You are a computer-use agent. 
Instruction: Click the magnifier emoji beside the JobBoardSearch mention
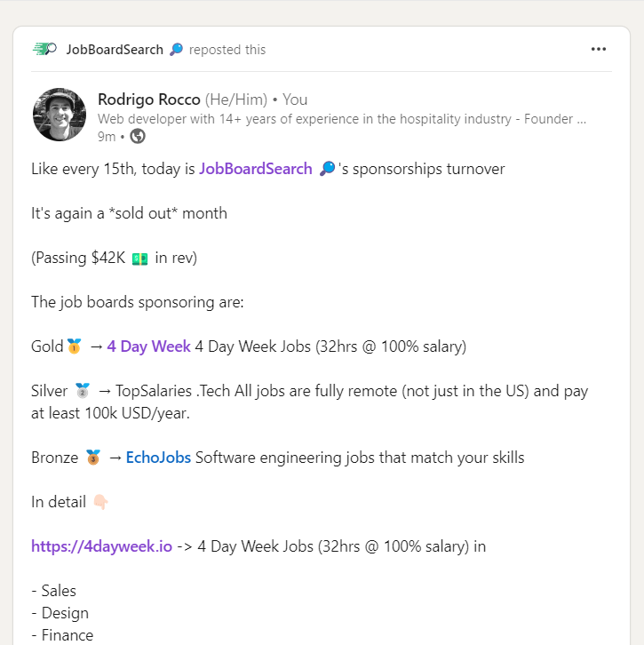[x=327, y=169]
